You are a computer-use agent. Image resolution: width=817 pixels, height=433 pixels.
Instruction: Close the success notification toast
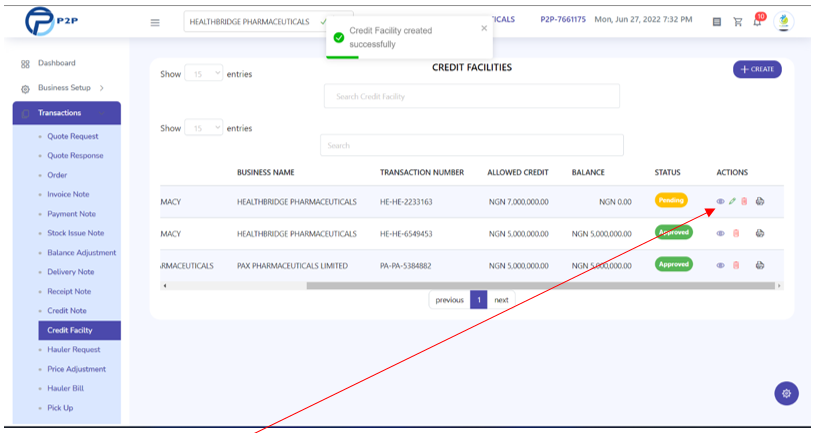[x=484, y=28]
